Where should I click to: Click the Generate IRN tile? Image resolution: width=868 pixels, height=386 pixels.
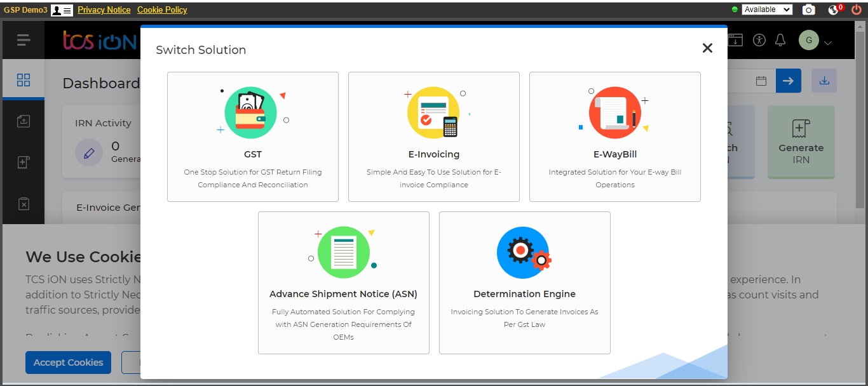[x=801, y=142]
